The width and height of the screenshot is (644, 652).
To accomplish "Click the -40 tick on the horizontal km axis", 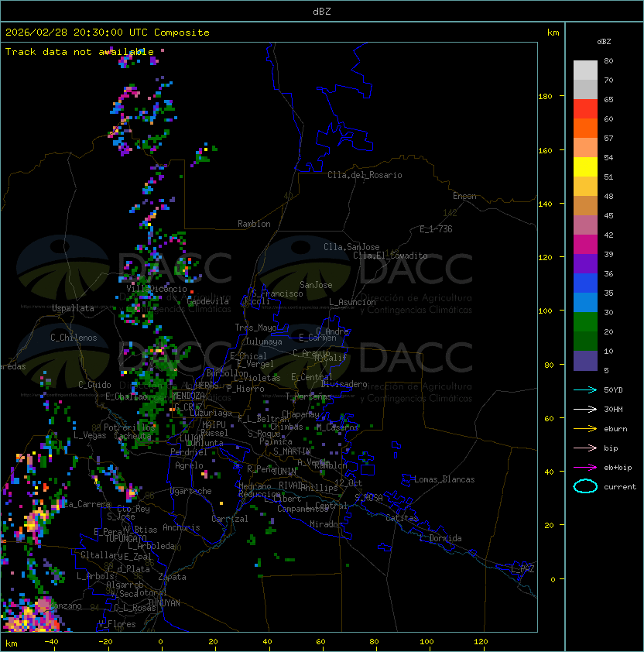I will [51, 642].
